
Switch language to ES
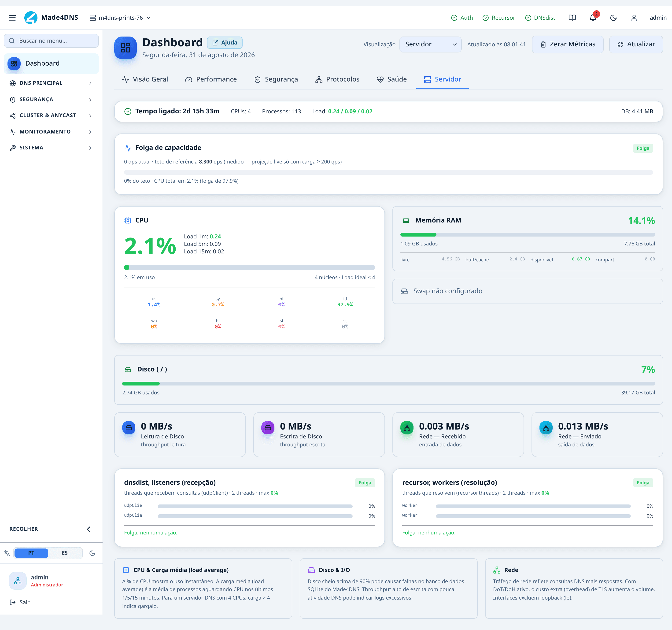coord(65,553)
